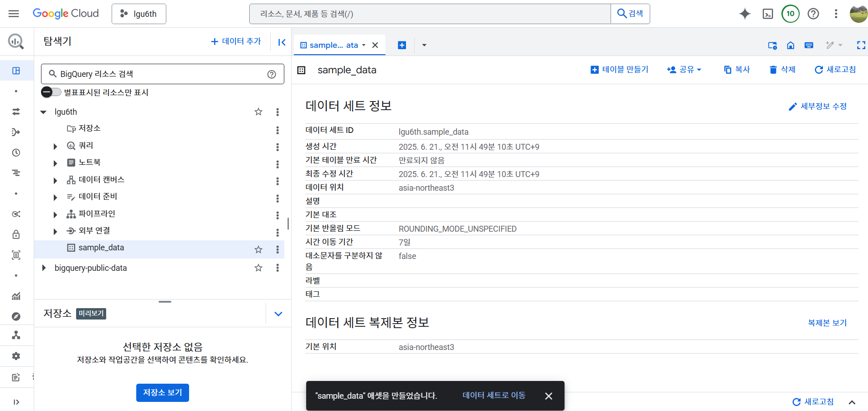Open the monitoring chart sidebar icon
The image size is (868, 411).
point(16,296)
